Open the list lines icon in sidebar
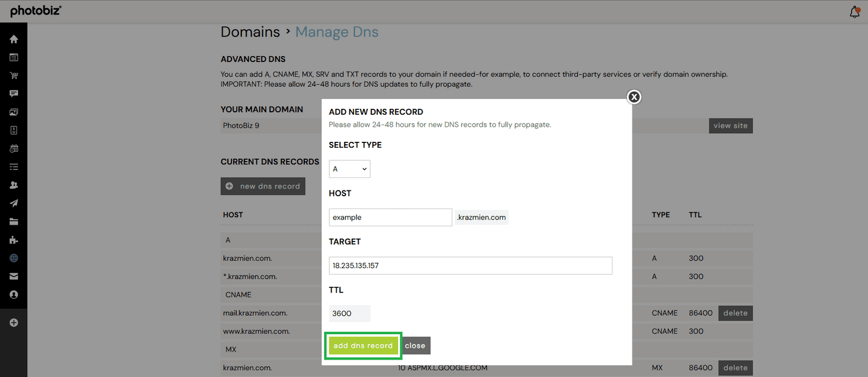This screenshot has height=377, width=868. tap(14, 167)
